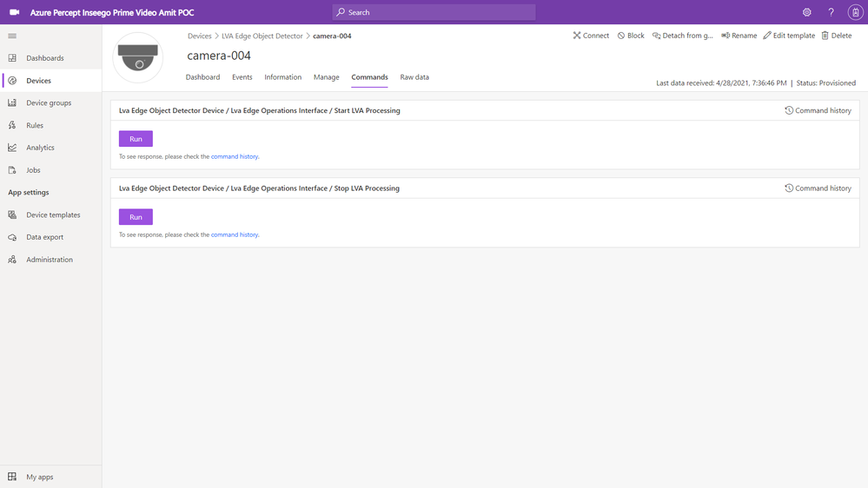Toggle the hamburger navigation menu
The width and height of the screenshot is (868, 488).
12,36
